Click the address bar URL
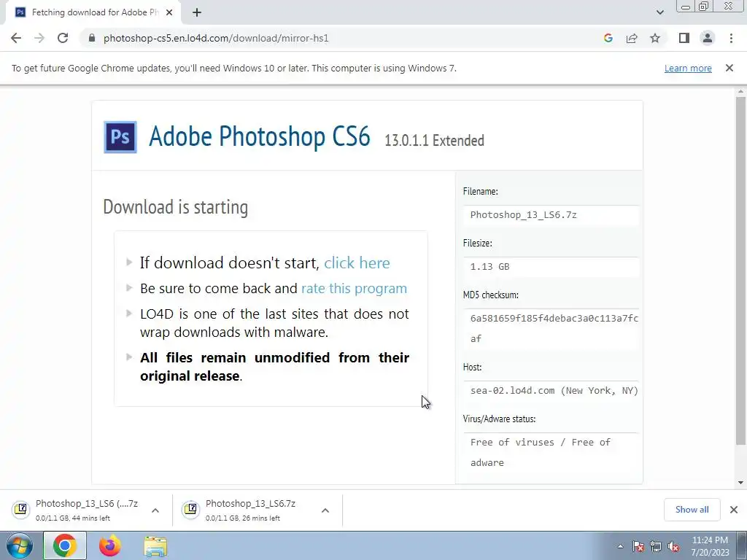The image size is (747, 560). click(x=216, y=38)
